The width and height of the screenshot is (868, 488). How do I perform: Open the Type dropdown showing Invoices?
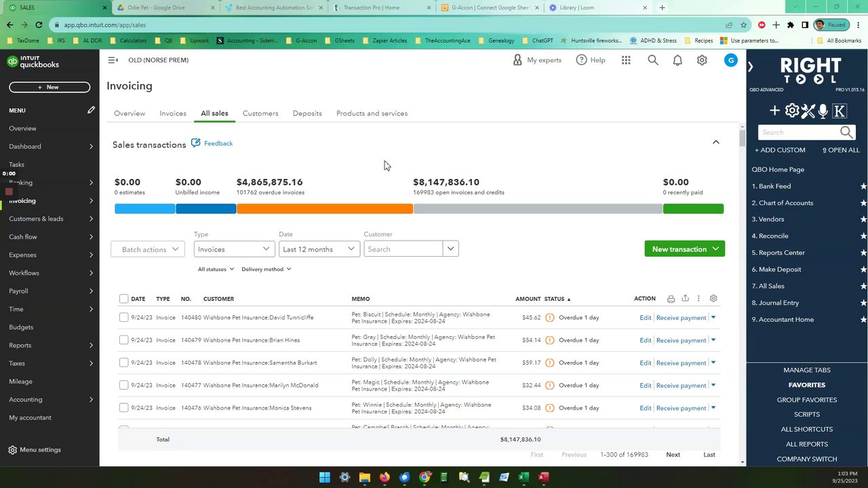tap(234, 249)
